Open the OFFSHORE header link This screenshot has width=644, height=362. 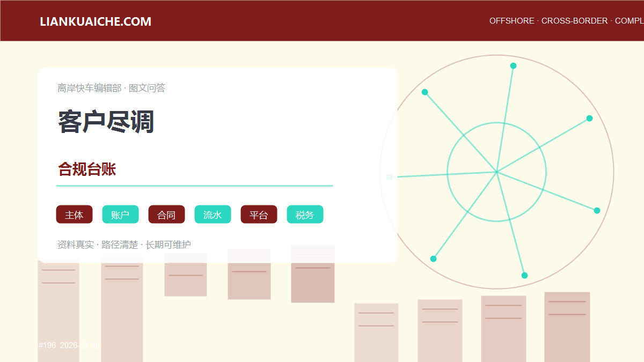511,21
